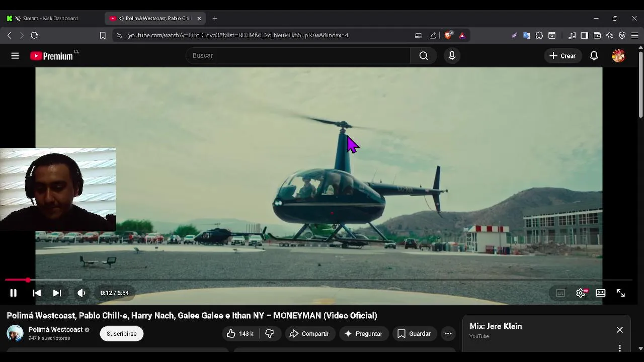Click the youtube.com address bar URL
The height and width of the screenshot is (362, 644).
[x=238, y=35]
